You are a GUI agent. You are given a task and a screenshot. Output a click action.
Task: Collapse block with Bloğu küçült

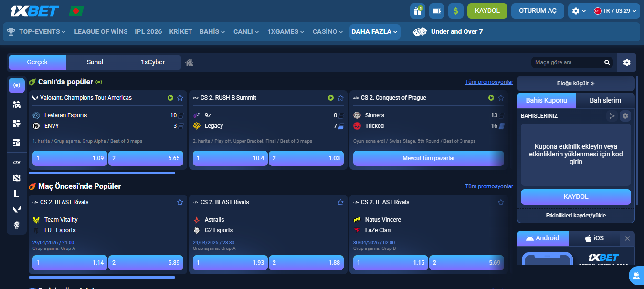[576, 83]
